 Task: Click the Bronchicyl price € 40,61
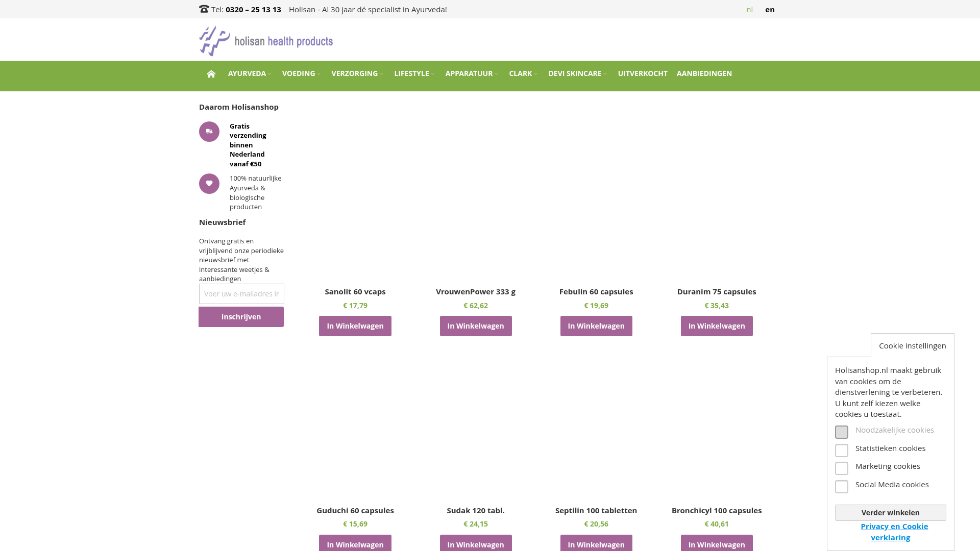coord(717,524)
